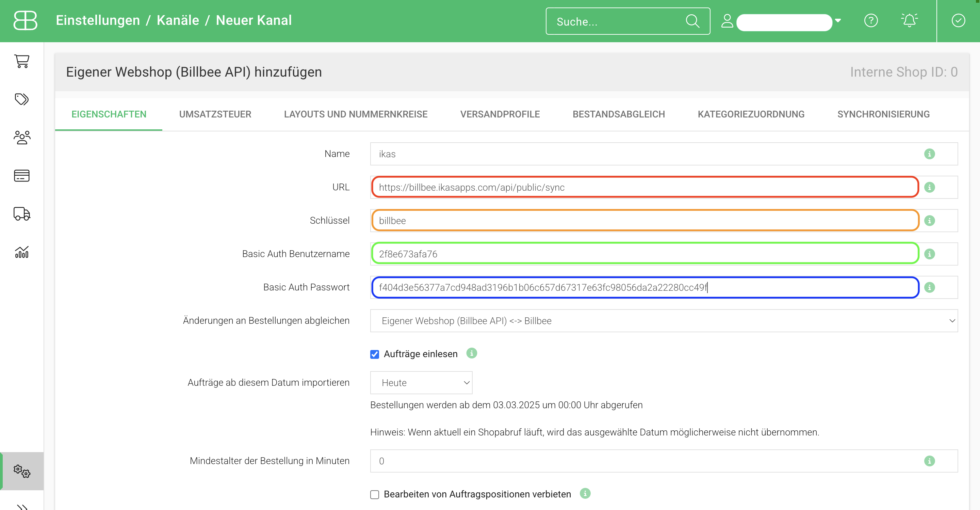
Task: Open the Heute date import dropdown
Action: (421, 383)
